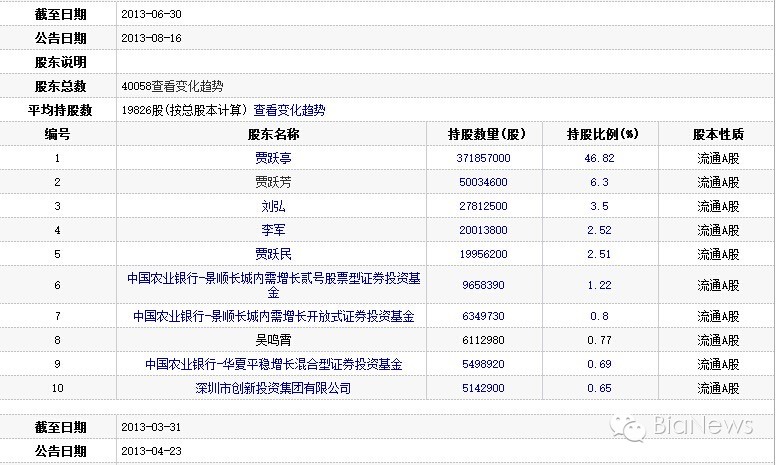Open the 查看变化趋势 link next to 40058

point(187,86)
